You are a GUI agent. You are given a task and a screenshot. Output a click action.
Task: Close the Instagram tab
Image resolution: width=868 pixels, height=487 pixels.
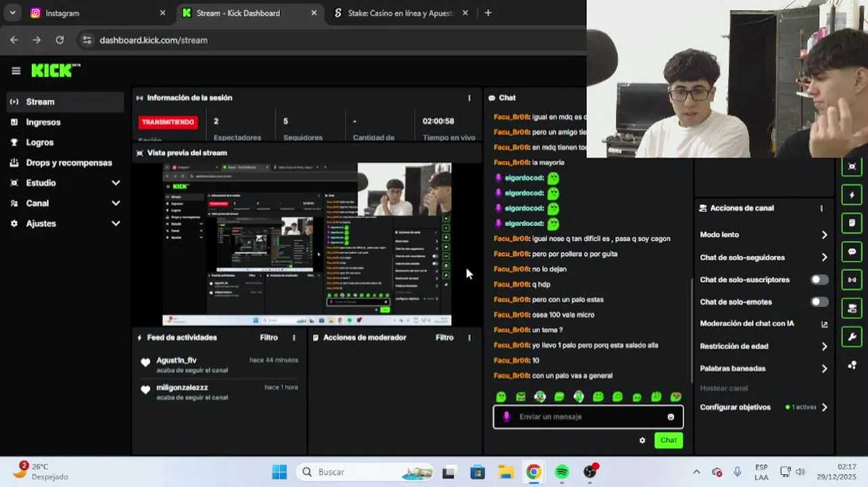(162, 13)
